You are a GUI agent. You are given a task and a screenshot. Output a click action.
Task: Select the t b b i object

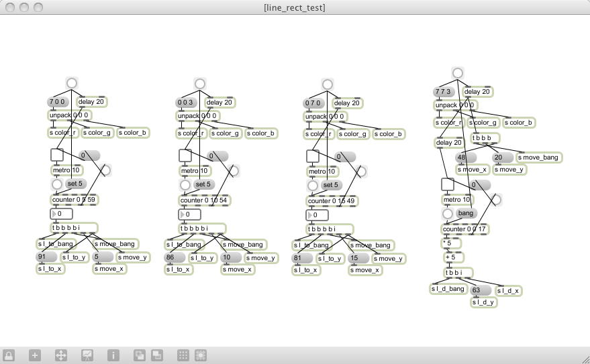point(458,272)
